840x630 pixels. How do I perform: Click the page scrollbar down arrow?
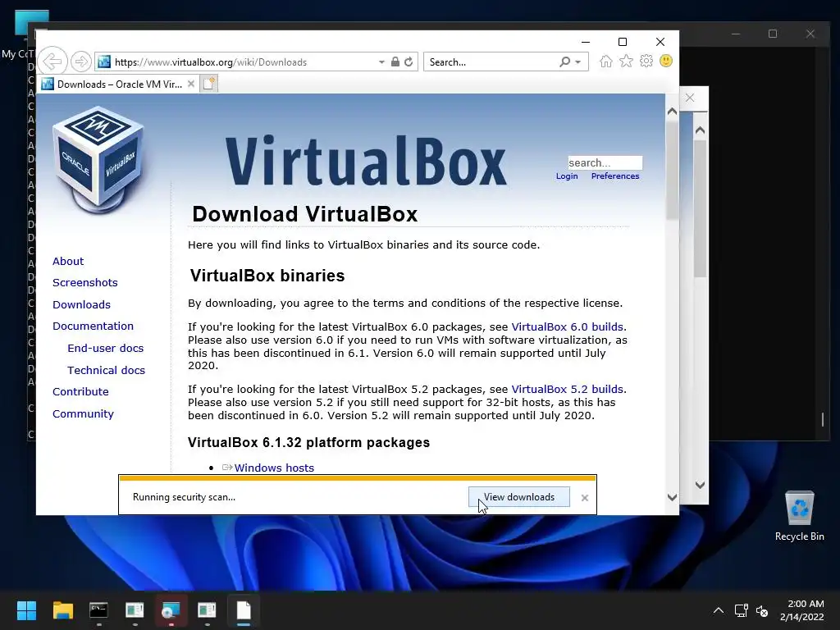tap(672, 497)
